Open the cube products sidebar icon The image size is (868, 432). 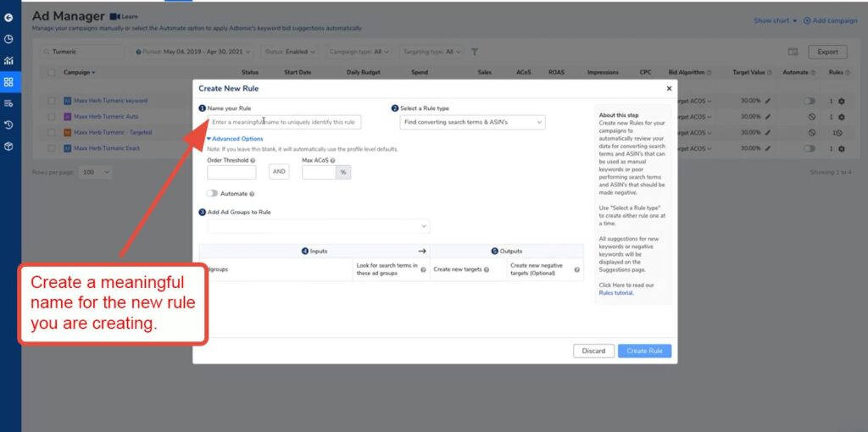point(8,147)
